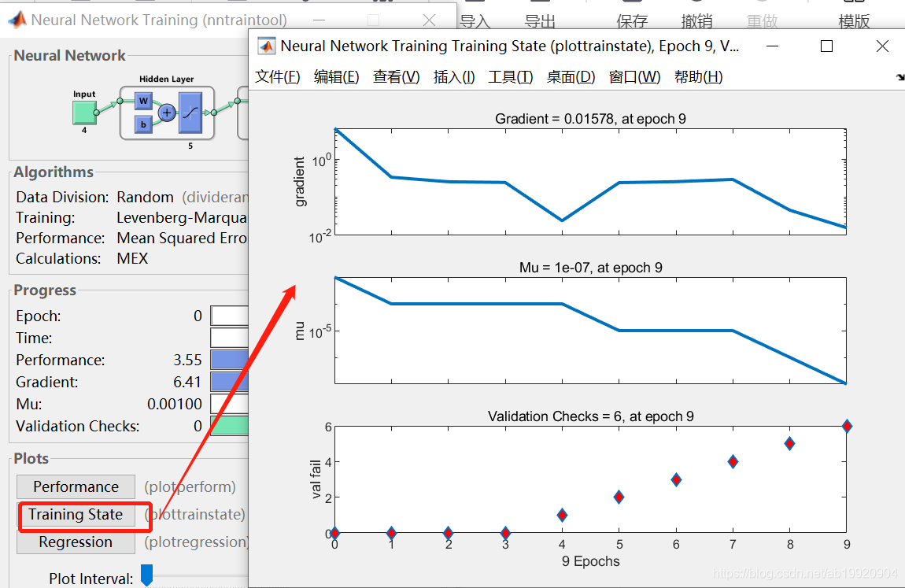The width and height of the screenshot is (905, 588).
Task: Click 'Validation Checks = 6, at epoch 9' title
Action: pos(590,416)
